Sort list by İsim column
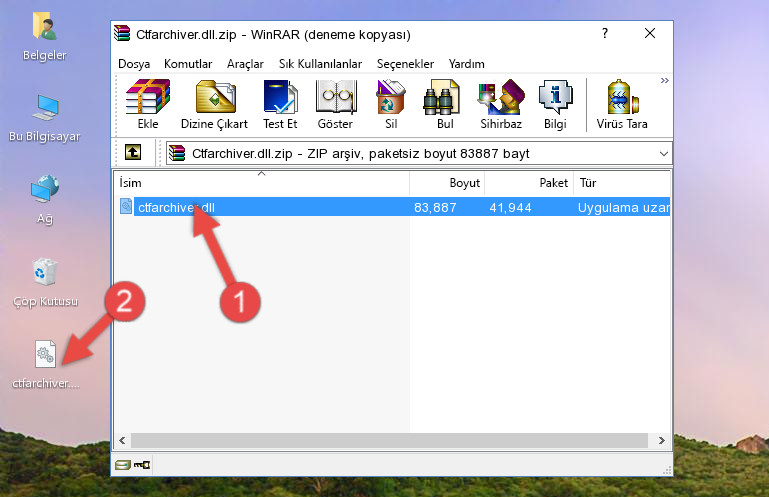 pos(262,183)
